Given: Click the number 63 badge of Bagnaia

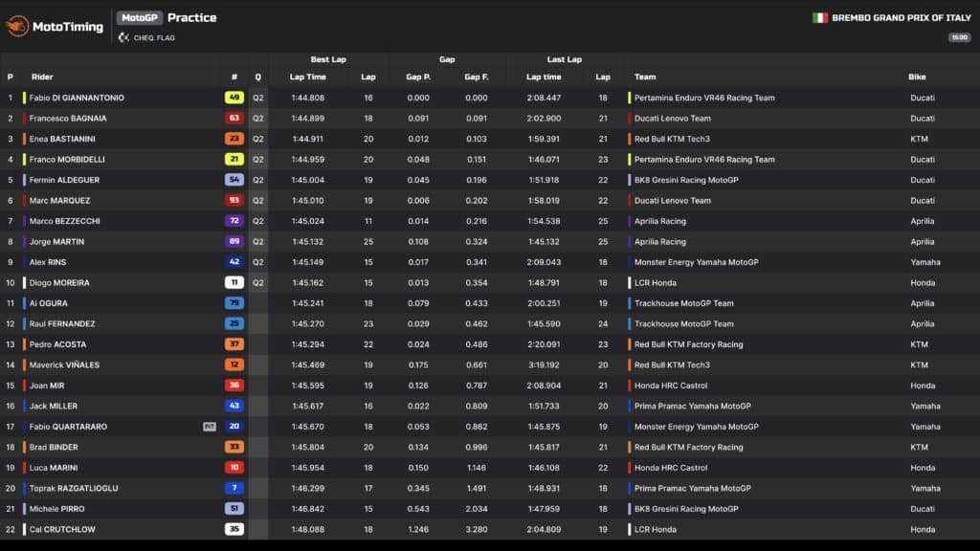Looking at the screenshot, I should point(234,118).
